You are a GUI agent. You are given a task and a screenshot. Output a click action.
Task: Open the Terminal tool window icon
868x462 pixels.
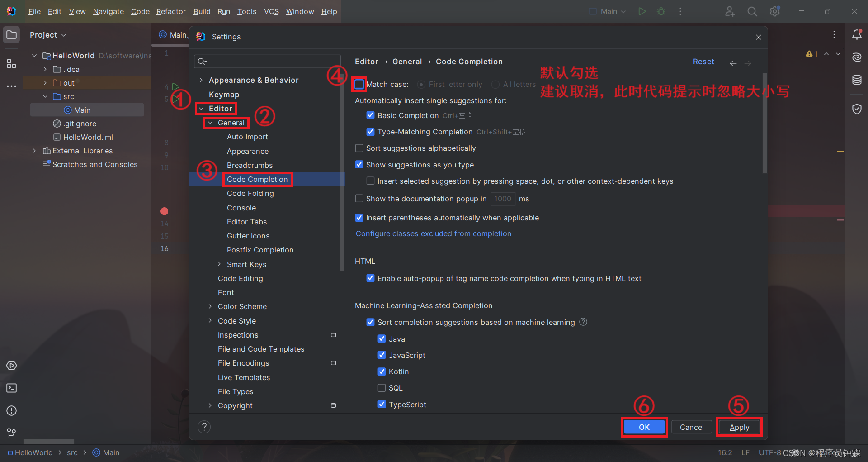pos(12,388)
